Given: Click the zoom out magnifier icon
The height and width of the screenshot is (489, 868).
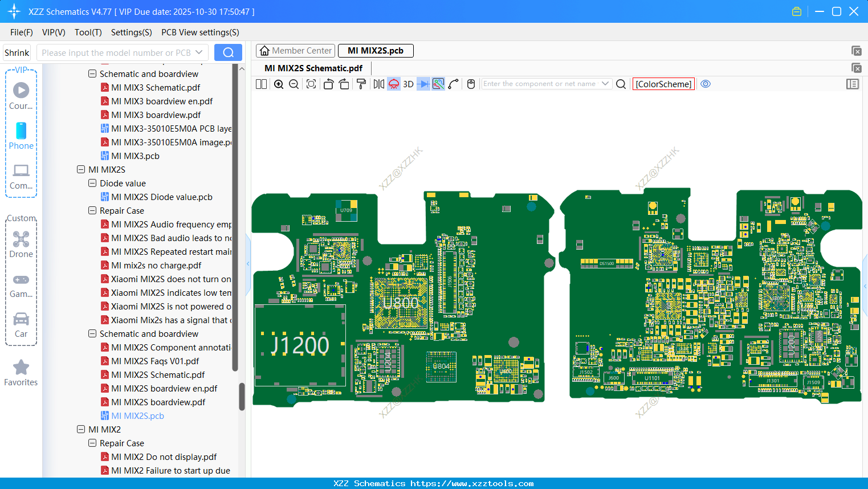Looking at the screenshot, I should (x=294, y=84).
